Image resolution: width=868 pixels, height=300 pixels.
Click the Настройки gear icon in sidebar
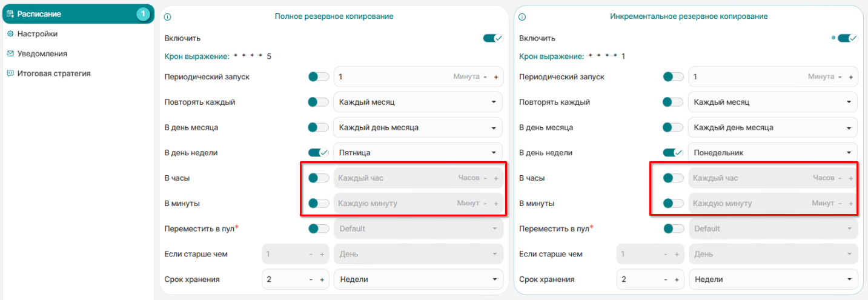point(10,34)
